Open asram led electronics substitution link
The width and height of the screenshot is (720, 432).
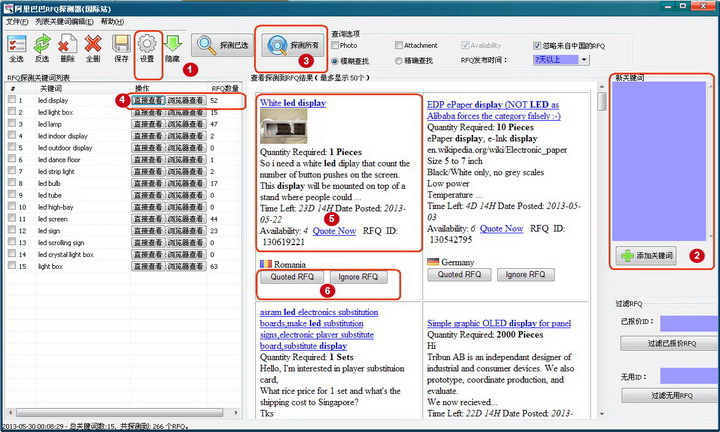319,329
